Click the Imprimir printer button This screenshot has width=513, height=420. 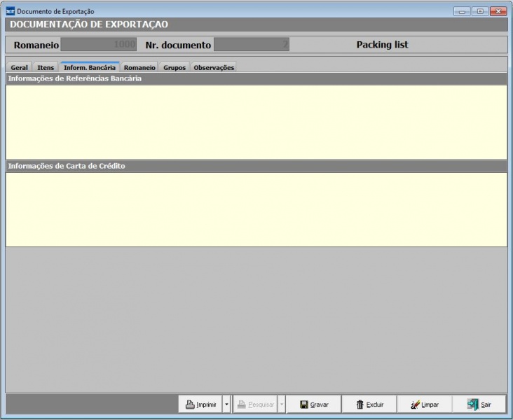(x=200, y=405)
